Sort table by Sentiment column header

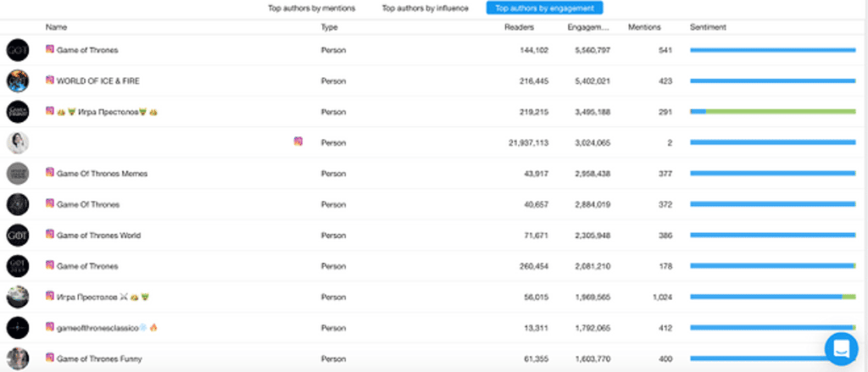click(708, 27)
